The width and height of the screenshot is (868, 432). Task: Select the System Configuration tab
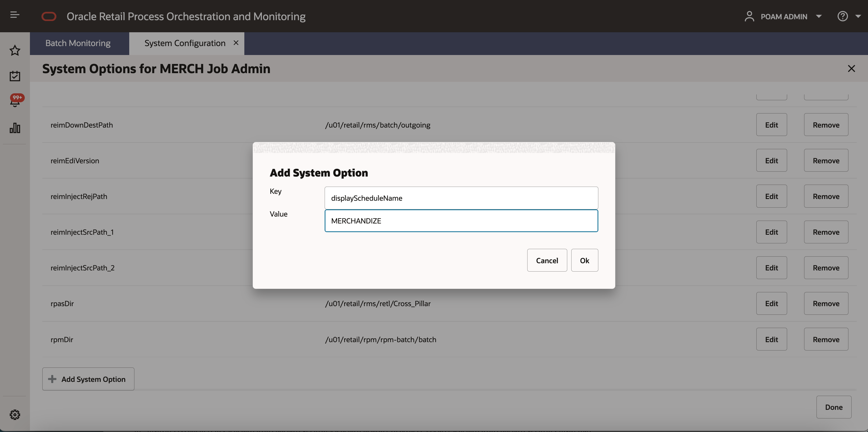tap(185, 43)
